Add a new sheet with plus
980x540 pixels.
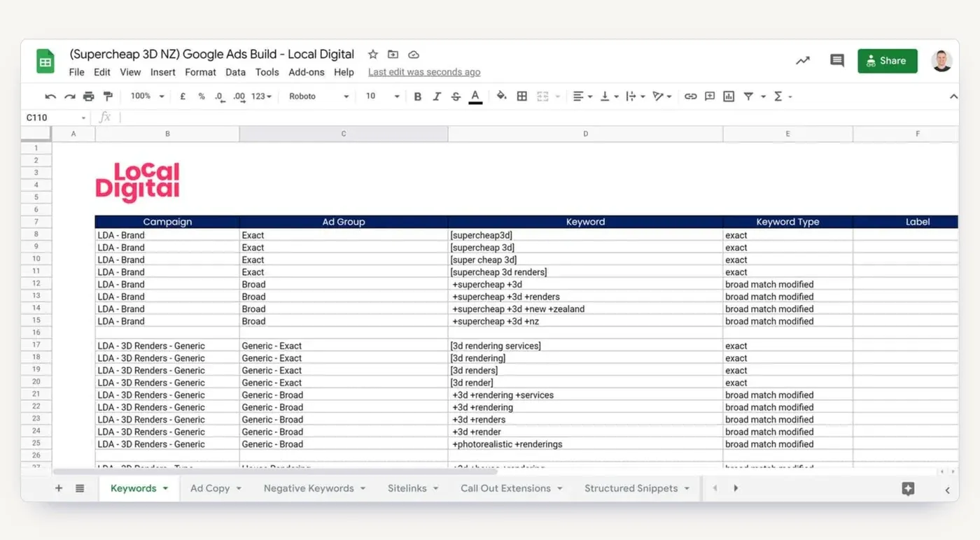pos(59,488)
